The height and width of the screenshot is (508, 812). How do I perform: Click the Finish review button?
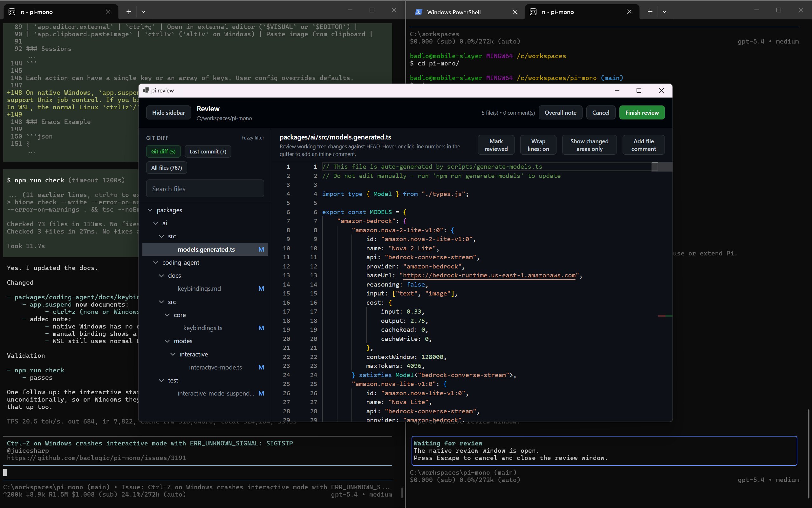pyautogui.click(x=642, y=112)
